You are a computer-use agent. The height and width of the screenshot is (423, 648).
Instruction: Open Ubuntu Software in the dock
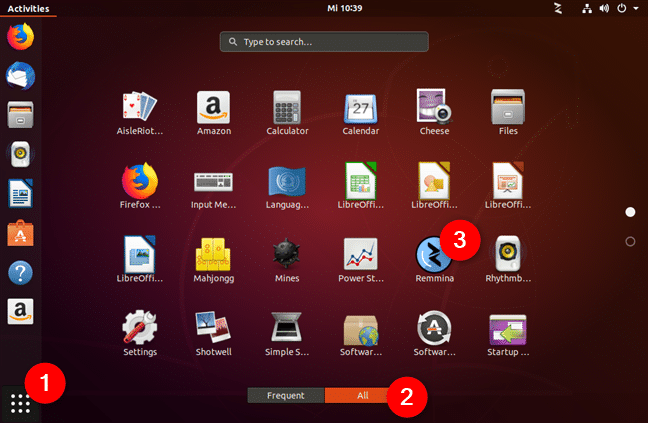(x=20, y=233)
